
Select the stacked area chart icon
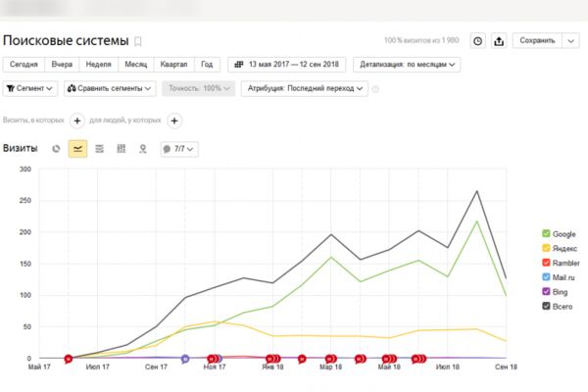99,149
